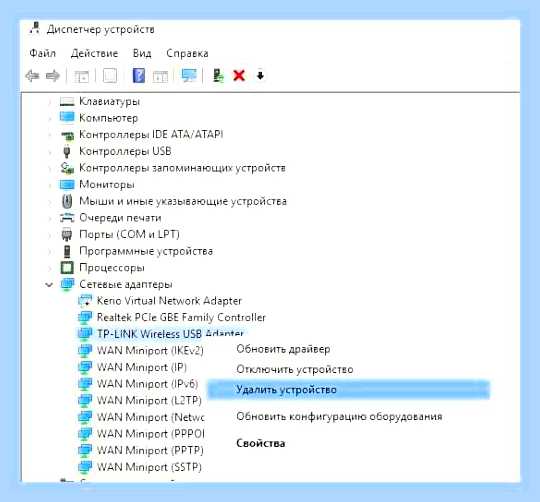Open the Файл menu
The height and width of the screenshot is (502, 540).
point(42,53)
